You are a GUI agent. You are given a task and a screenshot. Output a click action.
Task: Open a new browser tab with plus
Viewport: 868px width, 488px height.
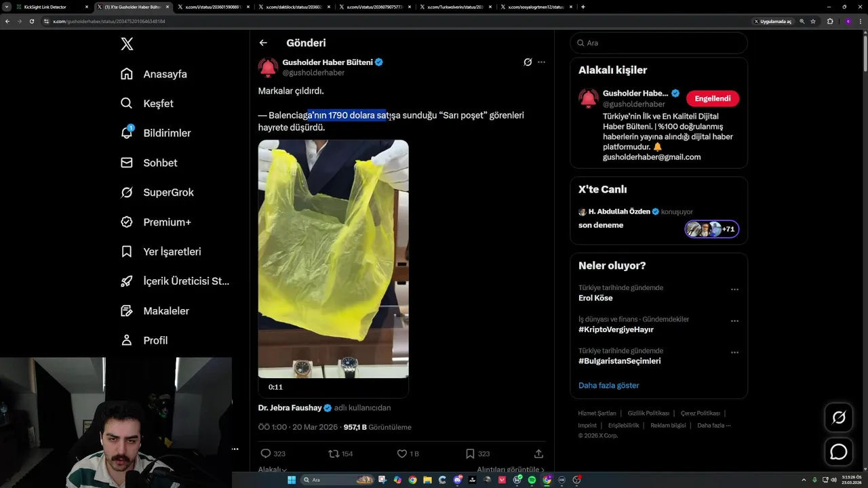pos(583,7)
